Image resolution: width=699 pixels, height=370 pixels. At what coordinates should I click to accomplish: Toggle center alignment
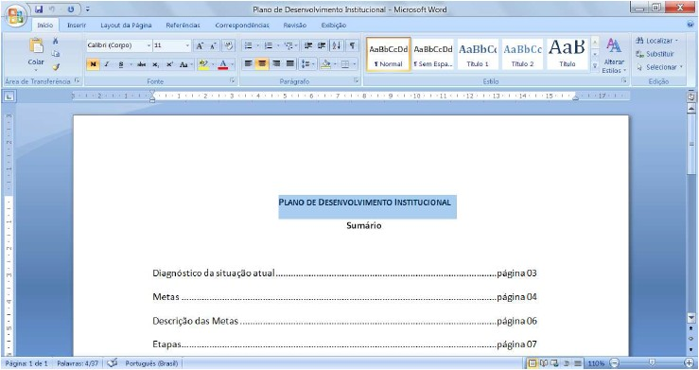262,64
